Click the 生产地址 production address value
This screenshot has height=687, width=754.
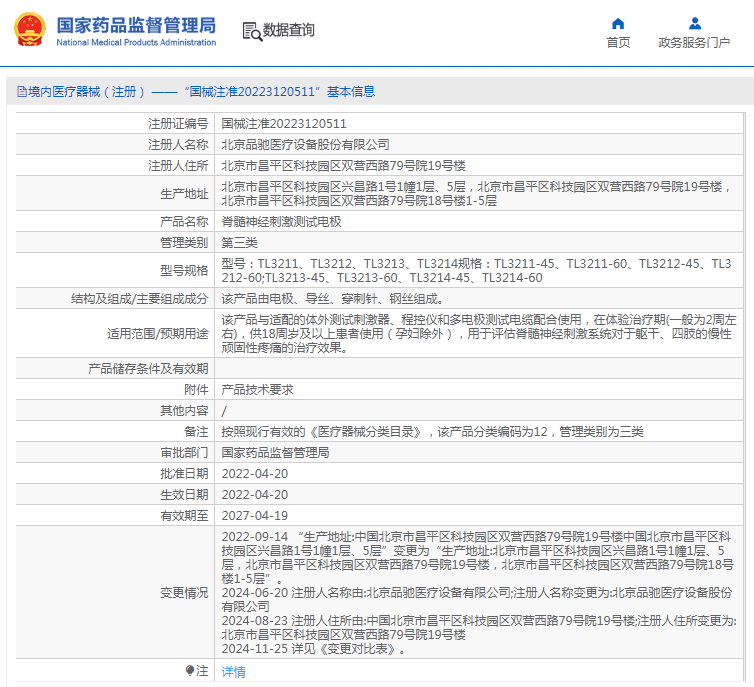point(476,194)
